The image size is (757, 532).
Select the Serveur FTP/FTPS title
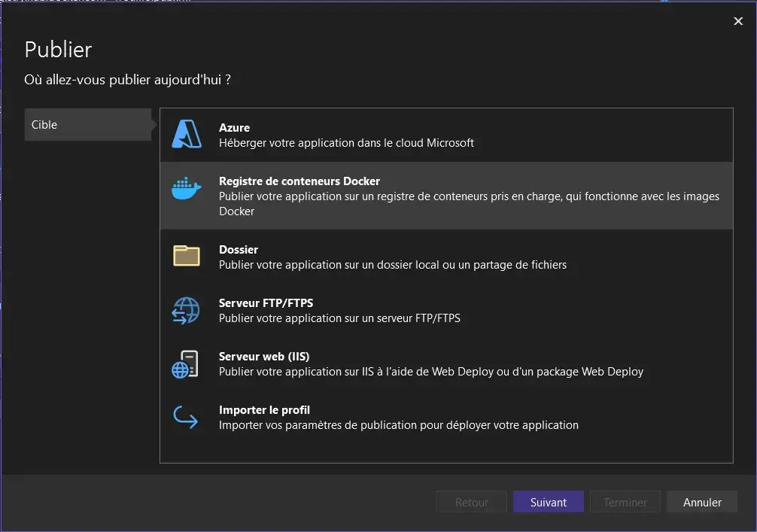point(266,303)
